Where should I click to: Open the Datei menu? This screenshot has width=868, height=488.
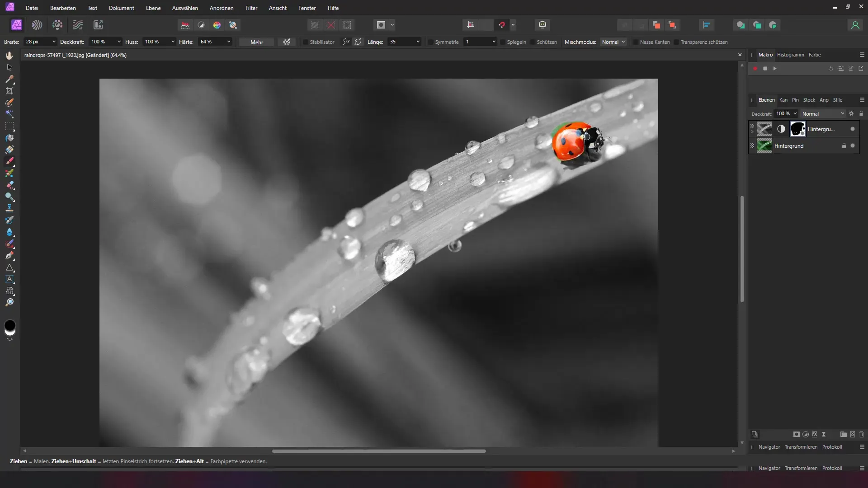tap(32, 8)
